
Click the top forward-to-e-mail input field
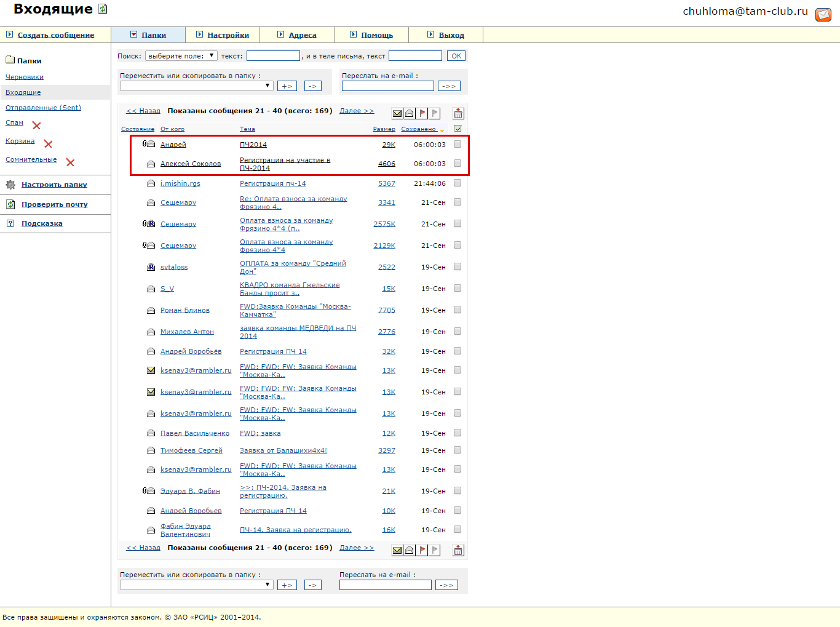pyautogui.click(x=387, y=86)
